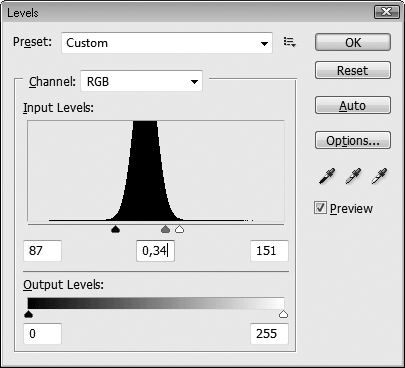Image resolution: width=405 pixels, height=368 pixels.
Task: Confirm with the OK button
Action: pyautogui.click(x=353, y=42)
